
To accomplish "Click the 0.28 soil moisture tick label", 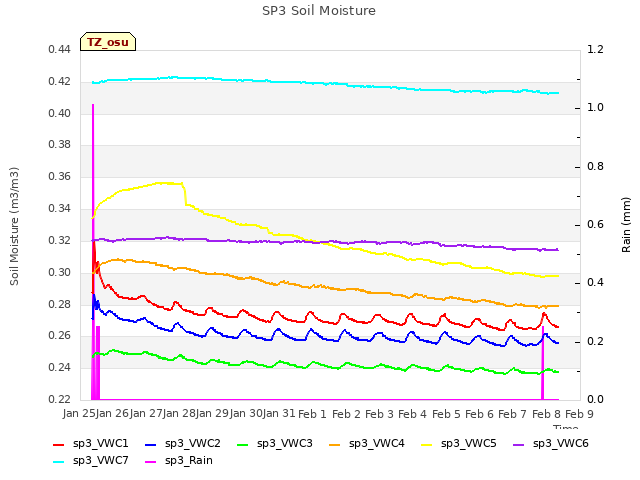I will (x=60, y=304).
